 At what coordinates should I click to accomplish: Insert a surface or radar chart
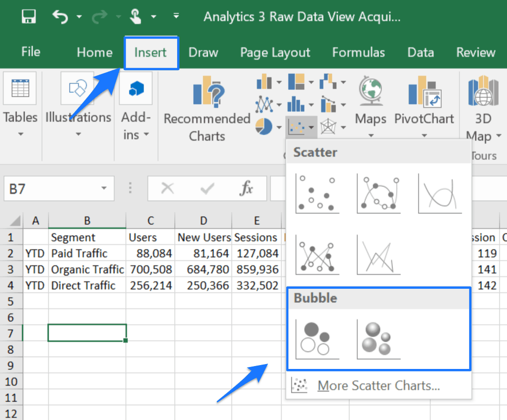click(x=328, y=127)
